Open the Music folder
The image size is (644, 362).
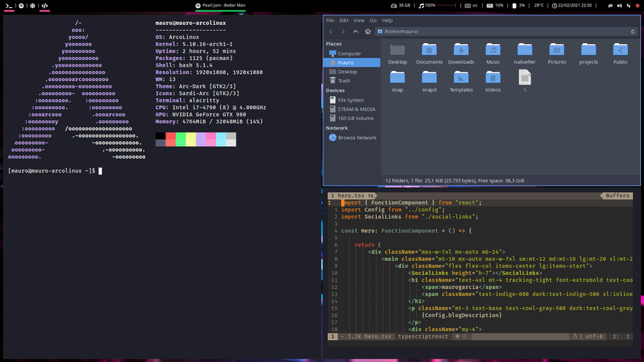tap(493, 50)
